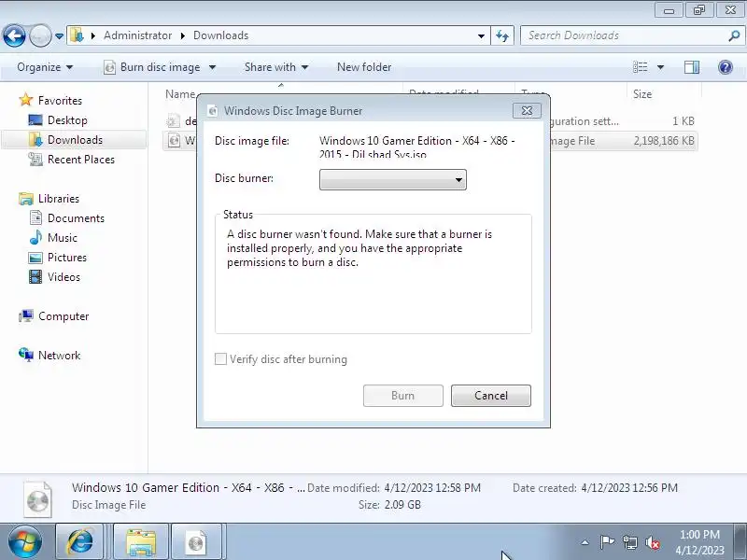This screenshot has height=560, width=747.
Task: Click the Forward navigation arrow
Action: click(40, 35)
